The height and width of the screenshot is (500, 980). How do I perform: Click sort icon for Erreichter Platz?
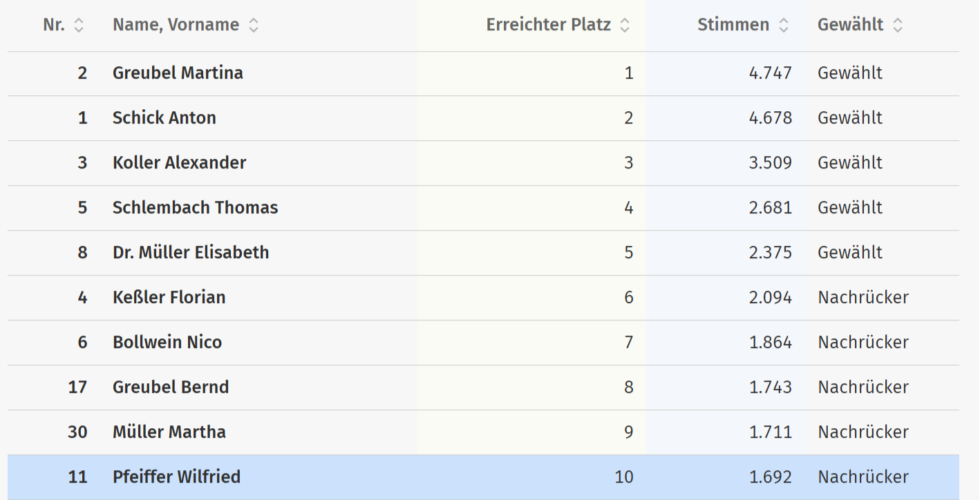pos(625,26)
